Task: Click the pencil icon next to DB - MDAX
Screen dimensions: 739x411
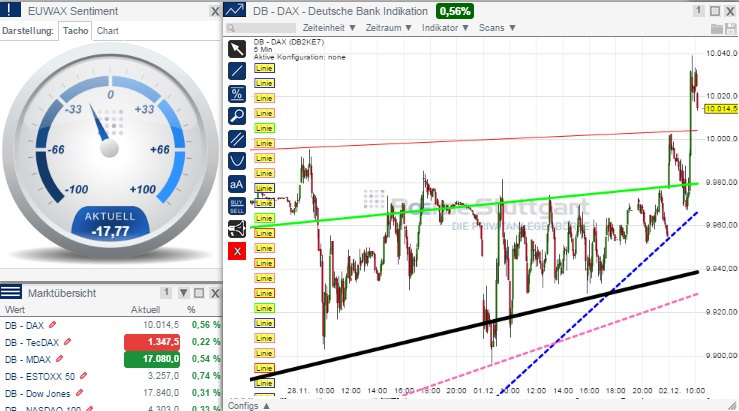Action: (x=59, y=359)
